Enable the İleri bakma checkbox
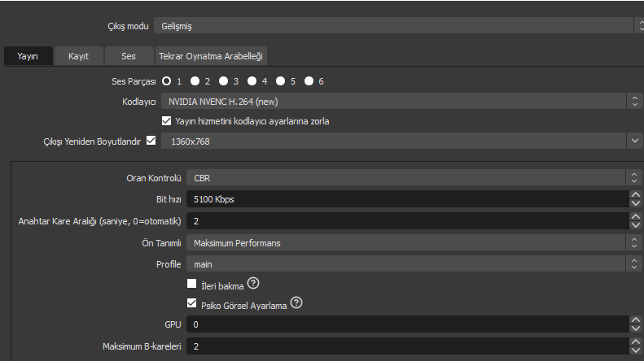The height and width of the screenshot is (361, 644). [x=192, y=284]
